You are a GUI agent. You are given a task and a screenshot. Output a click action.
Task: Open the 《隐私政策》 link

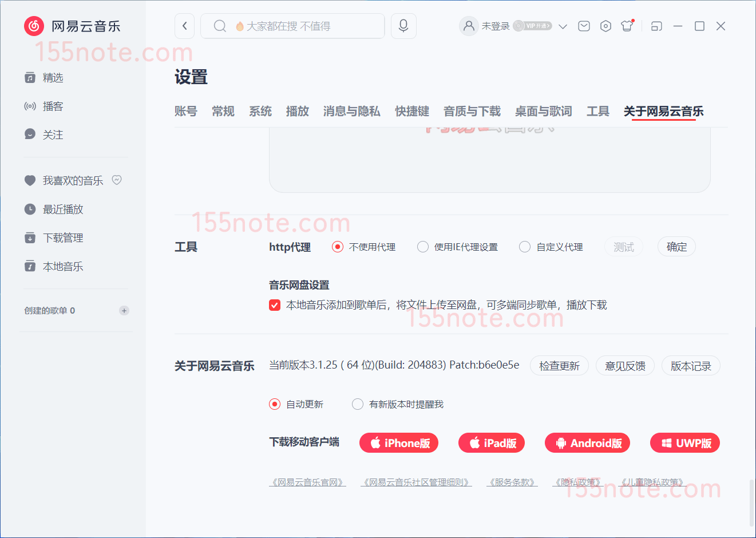coord(577,482)
